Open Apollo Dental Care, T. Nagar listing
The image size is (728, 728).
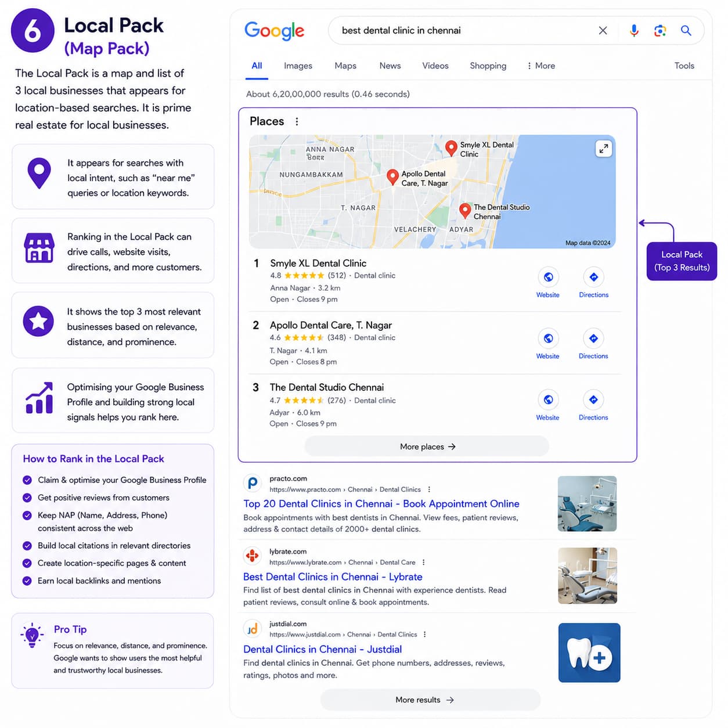tap(331, 325)
